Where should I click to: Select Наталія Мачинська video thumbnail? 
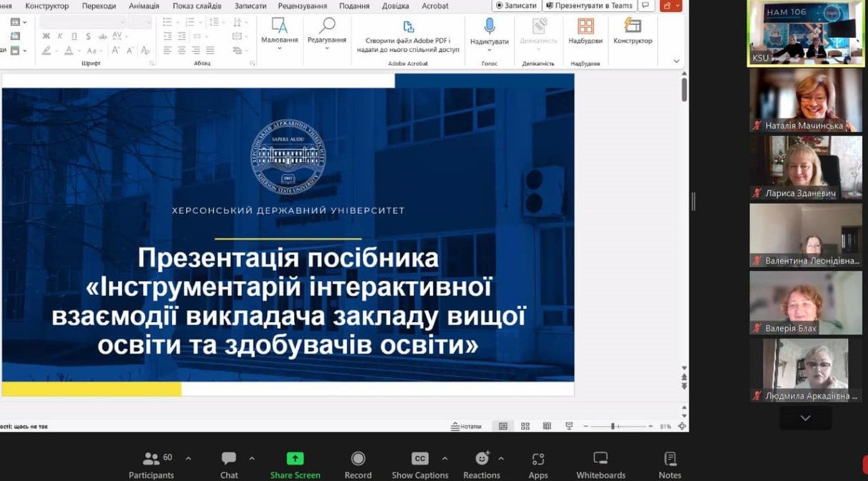[x=806, y=100]
